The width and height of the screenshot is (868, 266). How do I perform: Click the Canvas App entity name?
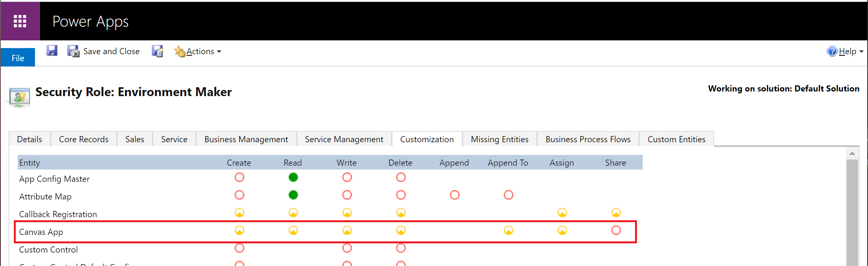click(41, 232)
